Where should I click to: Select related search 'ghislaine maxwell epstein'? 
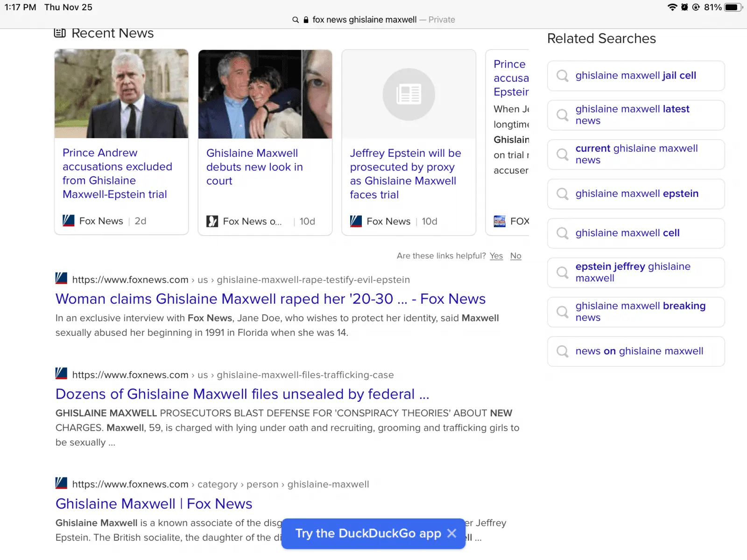point(636,194)
